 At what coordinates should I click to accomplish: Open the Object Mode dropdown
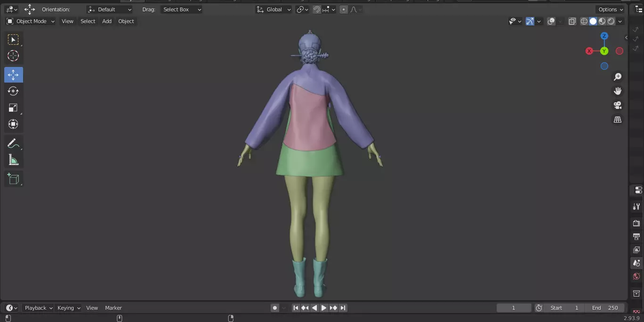coord(31,21)
